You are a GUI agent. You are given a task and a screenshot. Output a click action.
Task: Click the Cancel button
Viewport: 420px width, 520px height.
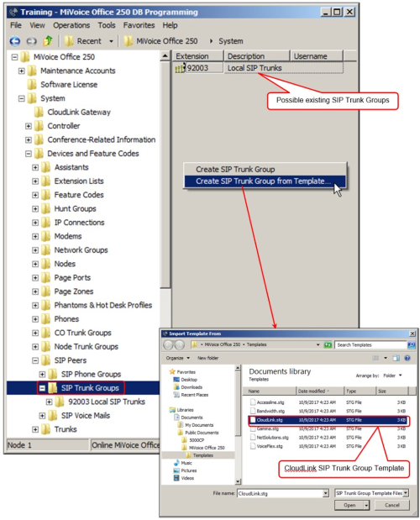(392, 505)
